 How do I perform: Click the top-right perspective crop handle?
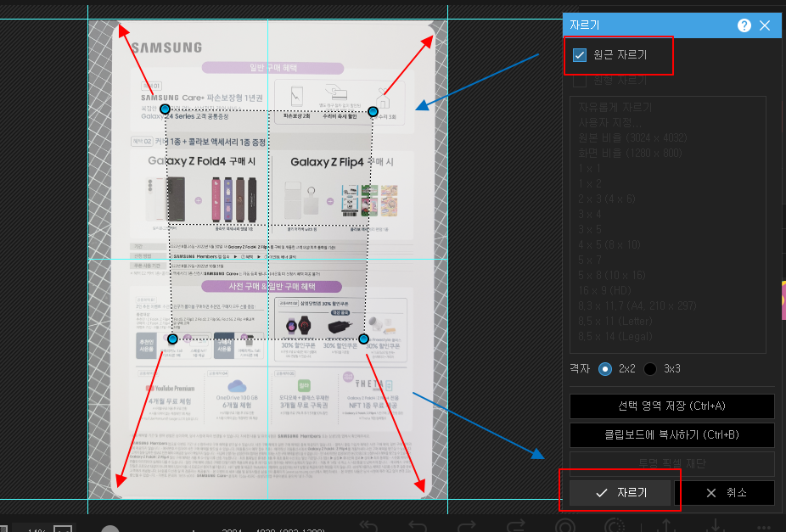pyautogui.click(x=373, y=111)
